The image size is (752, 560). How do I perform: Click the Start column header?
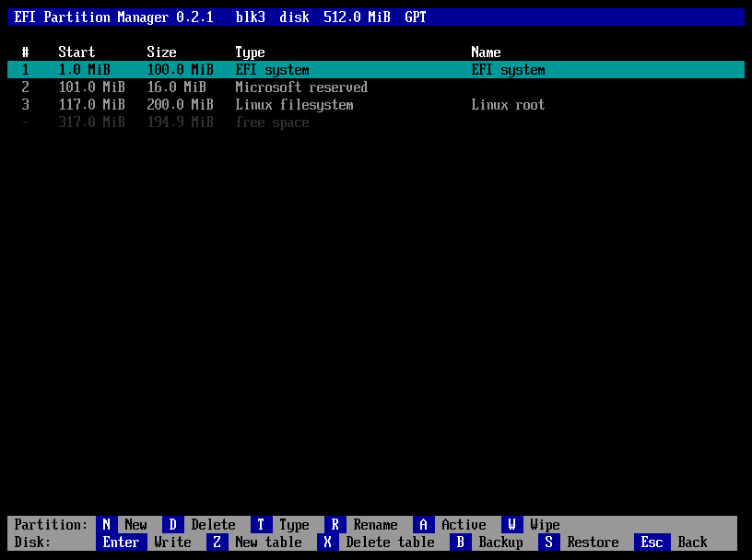coord(76,52)
